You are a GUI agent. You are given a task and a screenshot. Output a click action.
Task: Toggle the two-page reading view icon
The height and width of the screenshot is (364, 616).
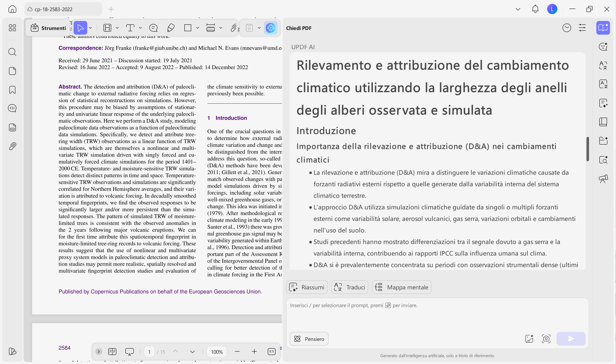click(112, 352)
